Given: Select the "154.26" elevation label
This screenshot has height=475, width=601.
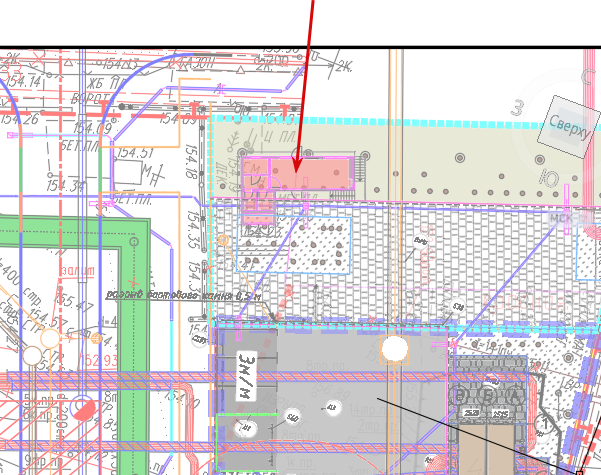Looking at the screenshot, I should point(19,119).
